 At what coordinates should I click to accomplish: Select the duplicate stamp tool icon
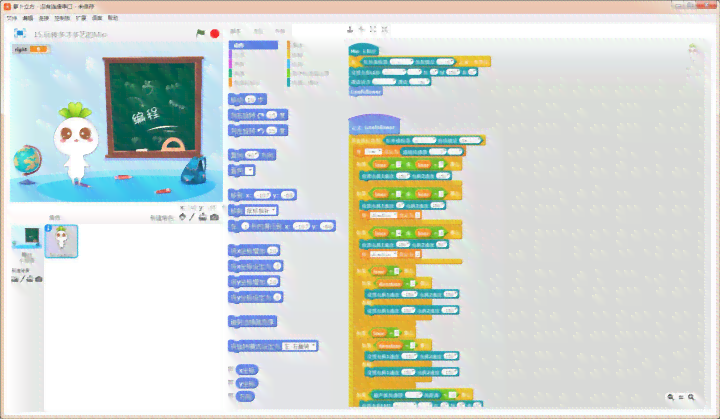350,29
